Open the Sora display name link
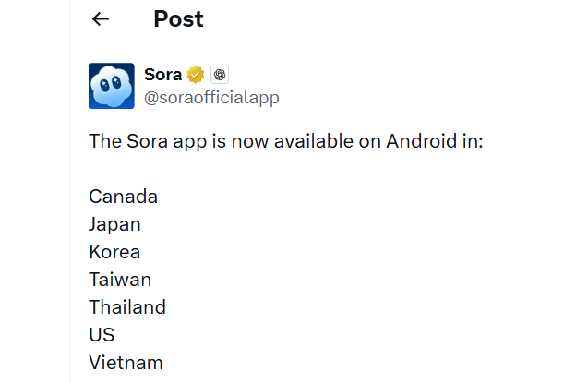588x383 pixels. [x=163, y=75]
